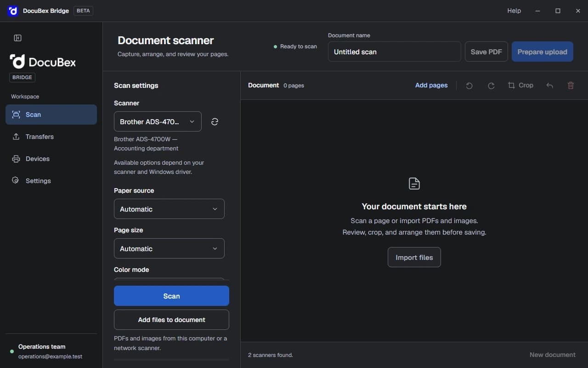Click the DocuBex sidebar logo
The image size is (588, 368).
tap(43, 62)
